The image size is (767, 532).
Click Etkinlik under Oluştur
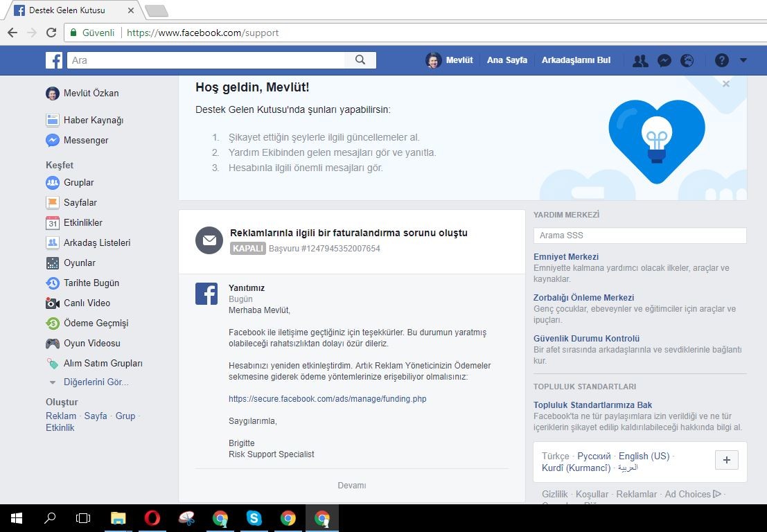pyautogui.click(x=60, y=428)
